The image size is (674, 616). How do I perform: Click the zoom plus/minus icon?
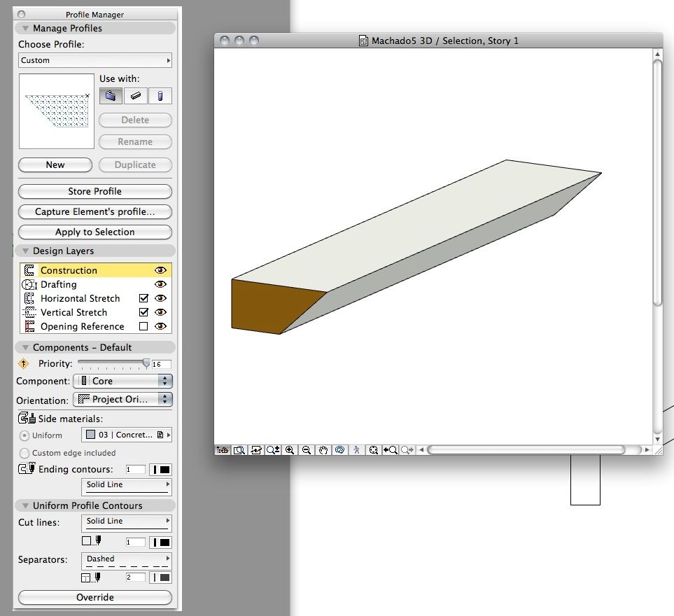272,450
